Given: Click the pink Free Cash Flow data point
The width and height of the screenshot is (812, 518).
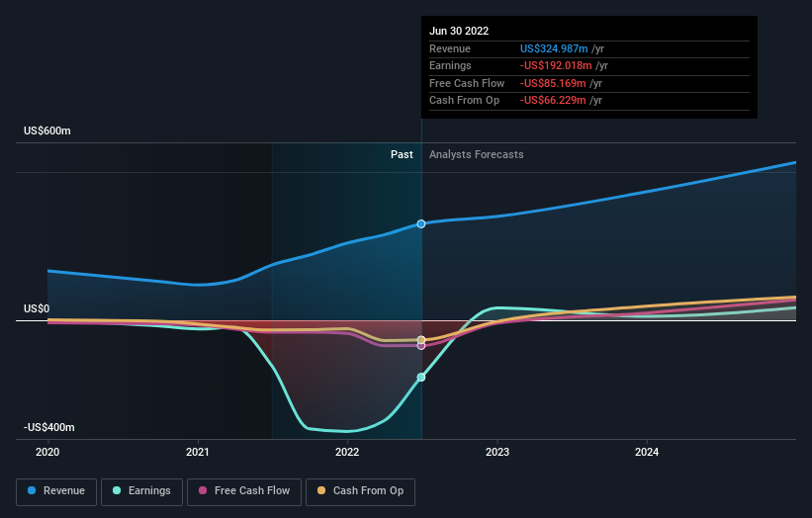Looking at the screenshot, I should (x=421, y=346).
